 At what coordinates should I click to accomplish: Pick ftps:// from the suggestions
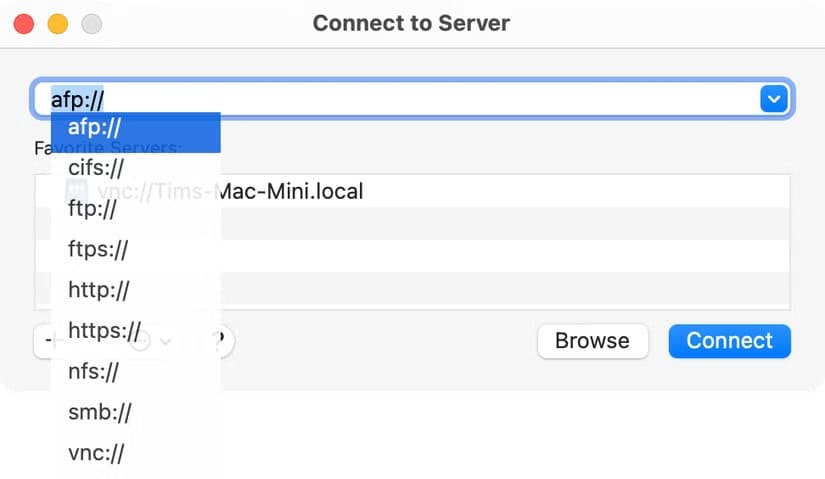click(136, 250)
